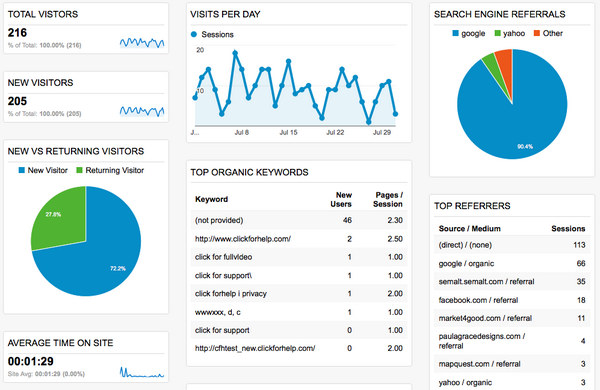Open the SEARCH ENGINE REFERRALS title
The image size is (600, 390).
[x=500, y=14]
